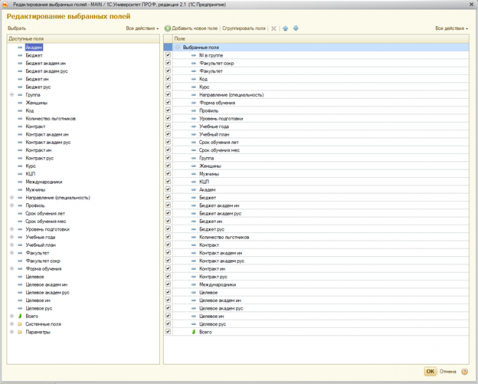478x384 pixels.
Task: Click the field icon beside Академ on left
Action: point(20,47)
